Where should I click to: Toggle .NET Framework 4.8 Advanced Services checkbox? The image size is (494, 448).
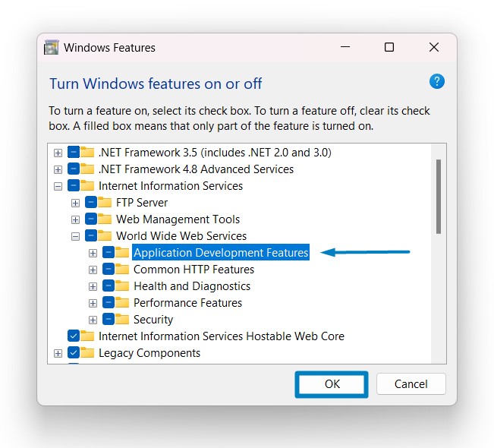[74, 169]
